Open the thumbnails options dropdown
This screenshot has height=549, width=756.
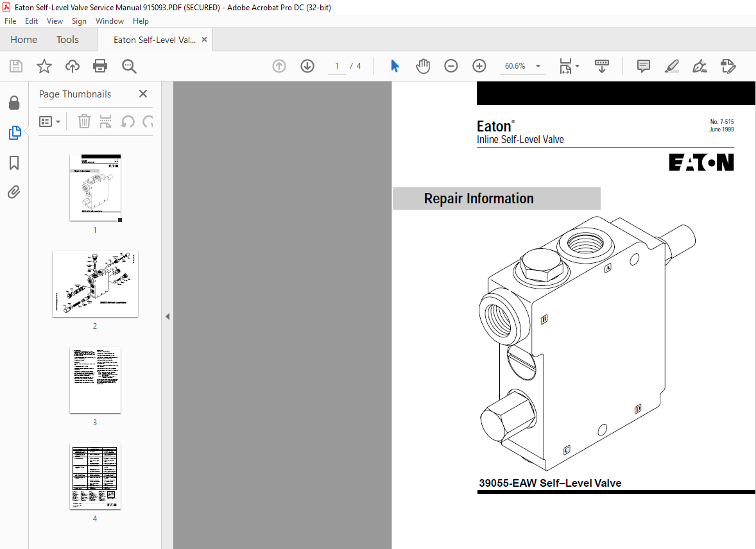49,121
